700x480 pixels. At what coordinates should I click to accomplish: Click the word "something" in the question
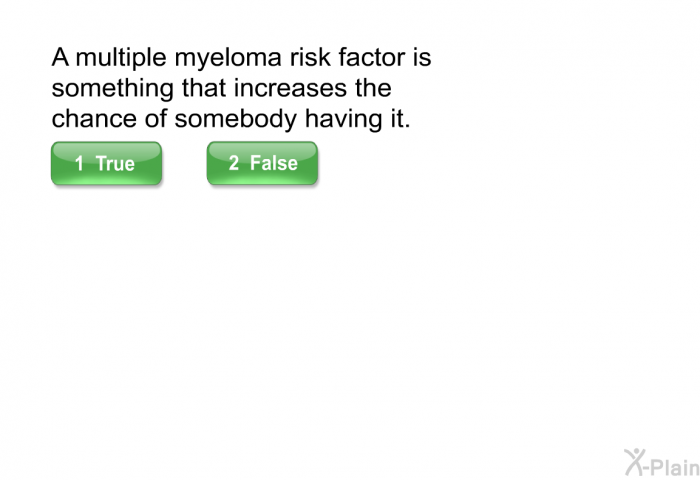pyautogui.click(x=109, y=89)
